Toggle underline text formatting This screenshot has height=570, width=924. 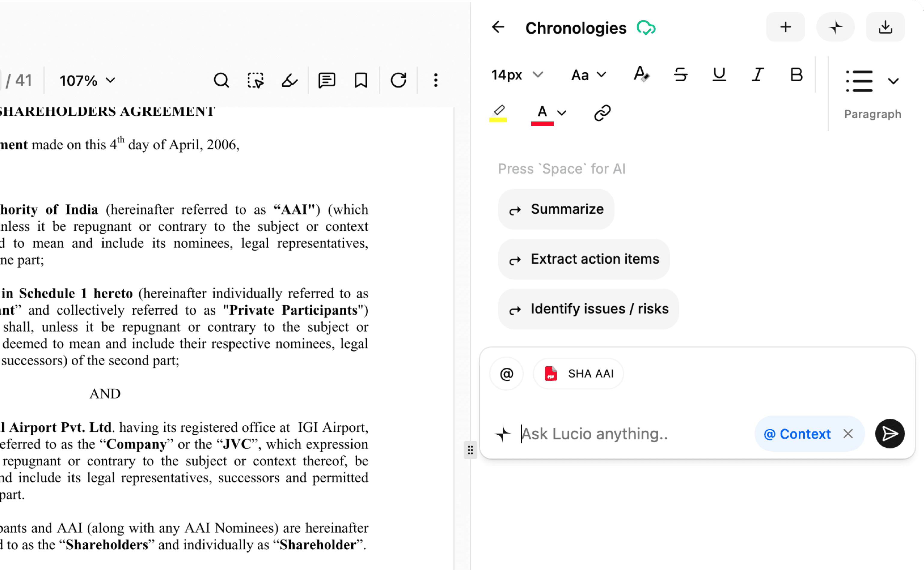tap(719, 75)
